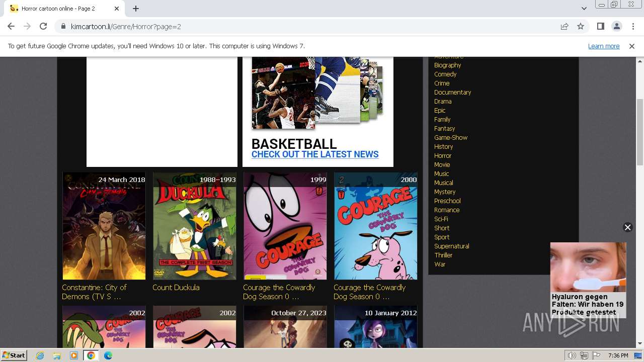Image resolution: width=644 pixels, height=362 pixels.
Task: Open CHECK OUT THE LATEST NEWS link
Action: tap(315, 154)
